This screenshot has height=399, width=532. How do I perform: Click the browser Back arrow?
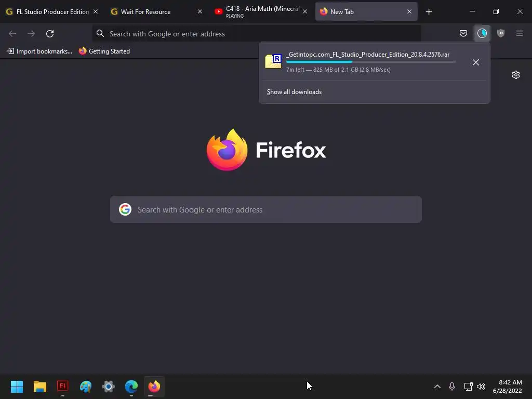point(12,34)
